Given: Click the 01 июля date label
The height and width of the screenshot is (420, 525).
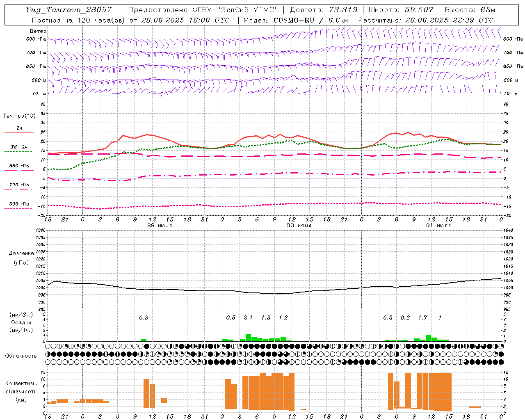Looking at the screenshot, I should 438,226.
